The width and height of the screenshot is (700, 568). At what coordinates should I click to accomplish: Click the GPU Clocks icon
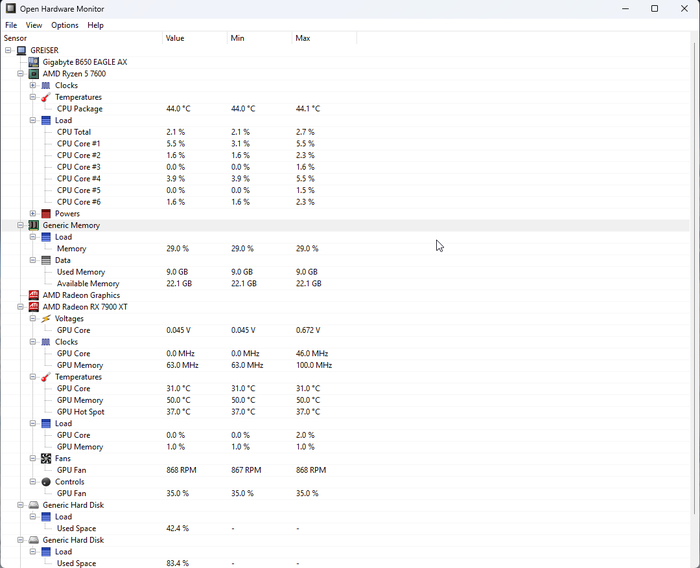click(x=46, y=342)
